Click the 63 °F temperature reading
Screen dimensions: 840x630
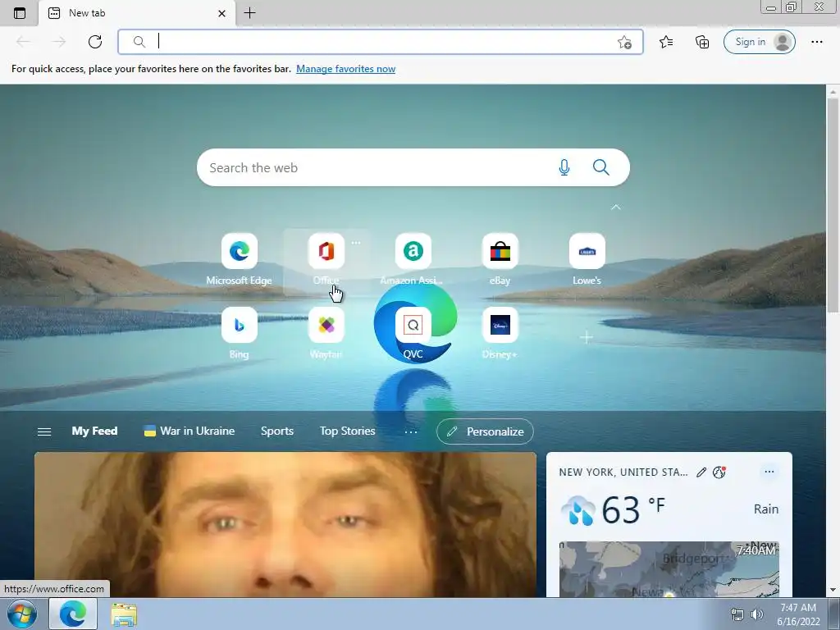632,509
